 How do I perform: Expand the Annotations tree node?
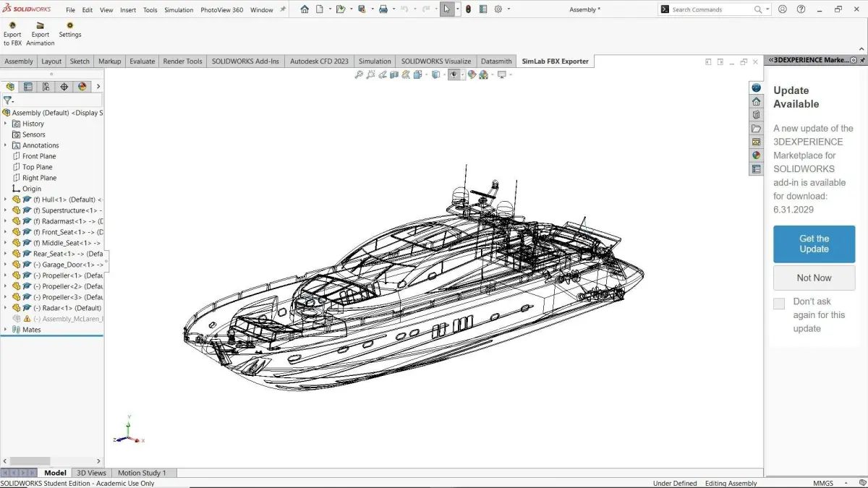[5, 145]
